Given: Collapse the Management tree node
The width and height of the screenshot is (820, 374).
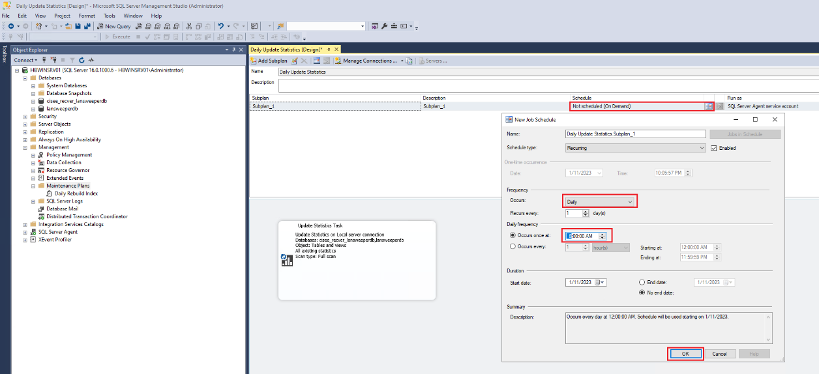Looking at the screenshot, I should coord(25,148).
